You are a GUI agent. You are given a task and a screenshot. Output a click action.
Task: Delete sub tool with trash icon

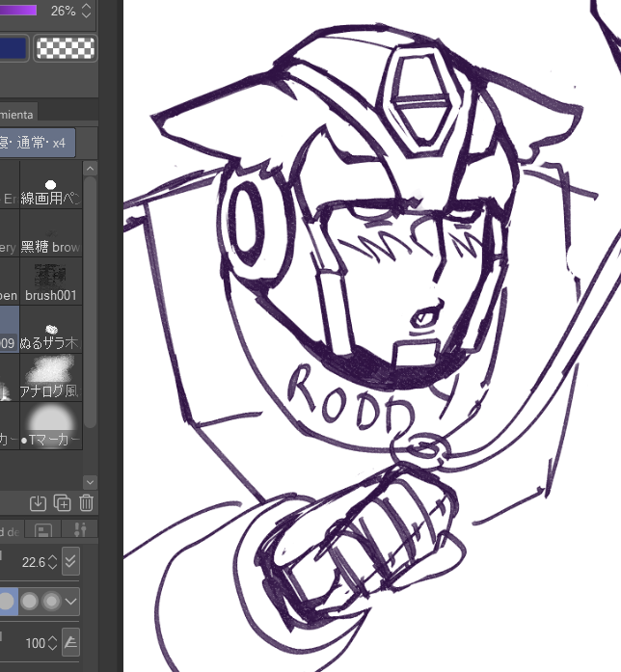pos(86,502)
